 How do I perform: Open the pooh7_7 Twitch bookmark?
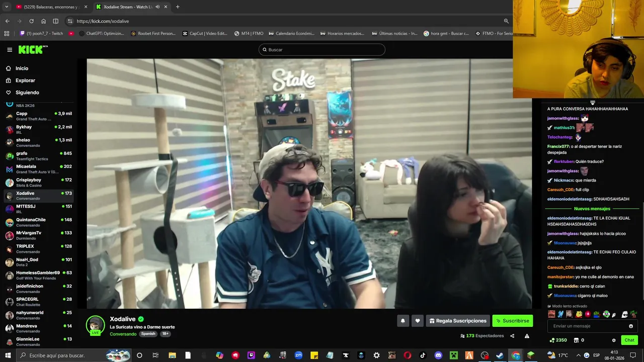(41, 34)
